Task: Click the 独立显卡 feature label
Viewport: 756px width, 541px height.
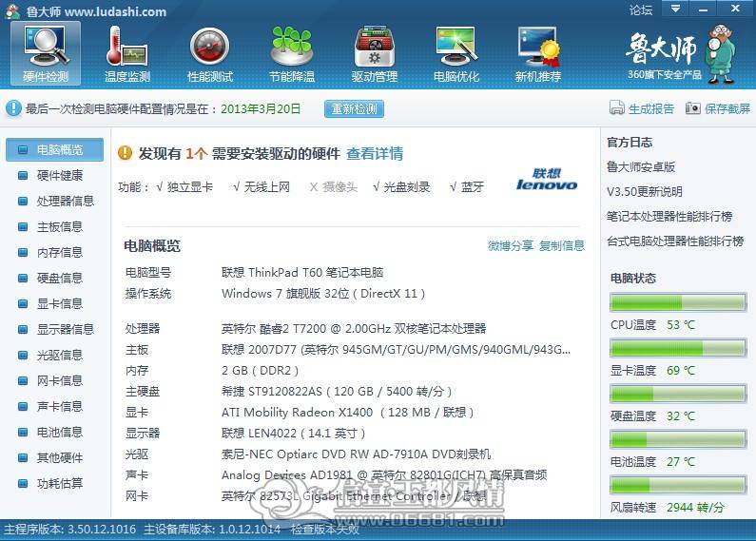Action: tap(189, 187)
